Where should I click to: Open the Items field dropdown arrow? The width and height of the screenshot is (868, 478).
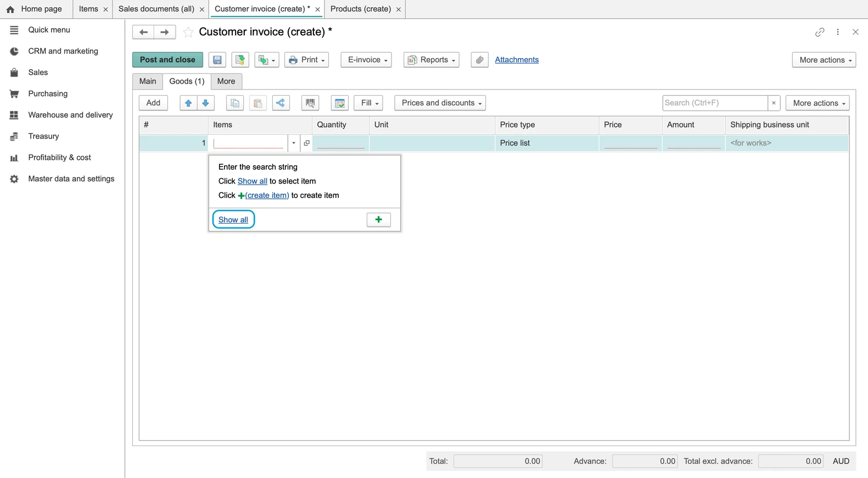coord(294,143)
